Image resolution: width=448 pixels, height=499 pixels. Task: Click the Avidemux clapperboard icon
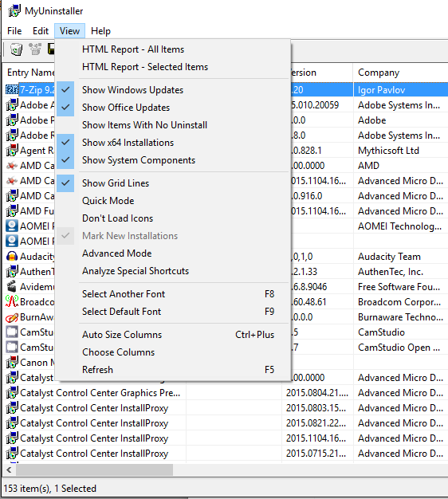click(12, 287)
